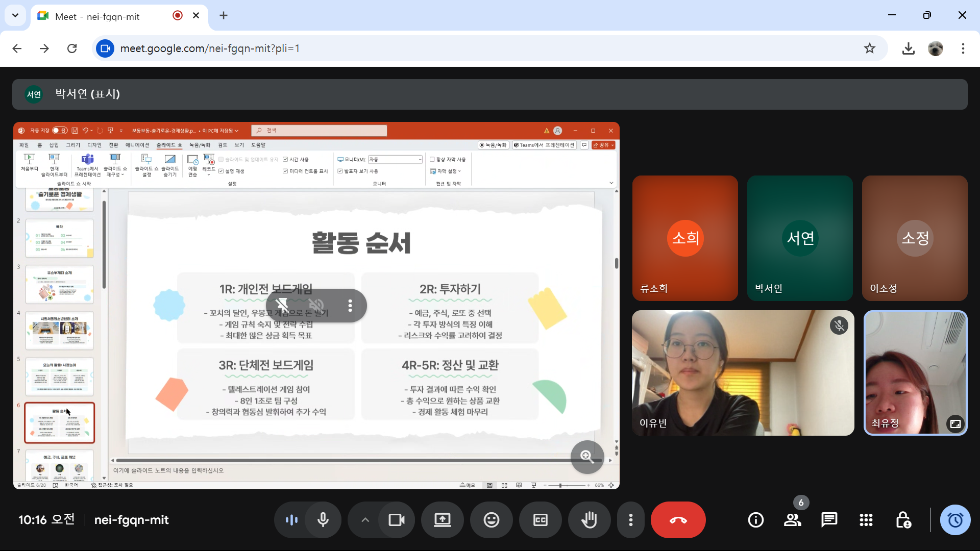This screenshot has width=980, height=551.
Task: Select the 이유빈 video tile
Action: tap(743, 373)
